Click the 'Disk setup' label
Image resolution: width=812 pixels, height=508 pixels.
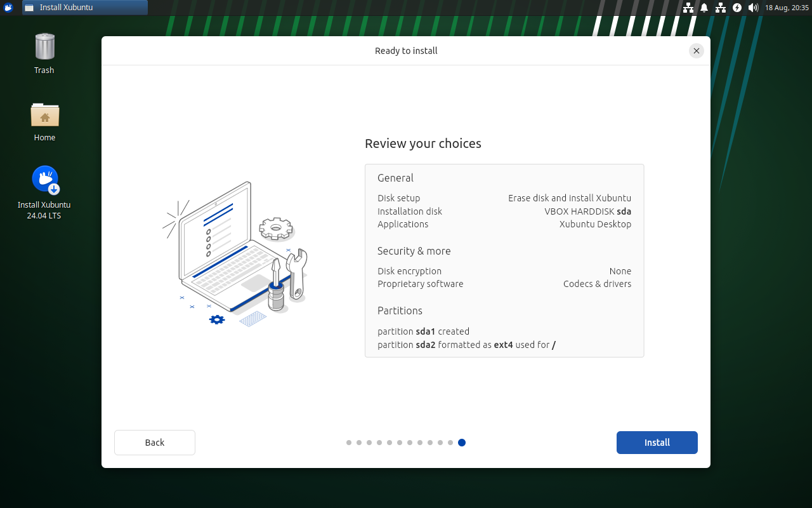pyautogui.click(x=399, y=198)
